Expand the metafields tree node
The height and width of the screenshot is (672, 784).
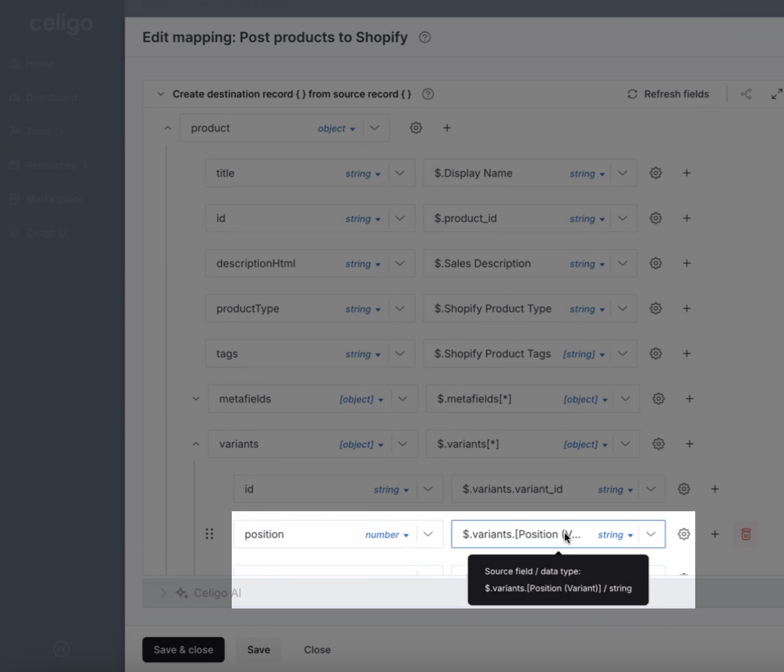pyautogui.click(x=196, y=399)
